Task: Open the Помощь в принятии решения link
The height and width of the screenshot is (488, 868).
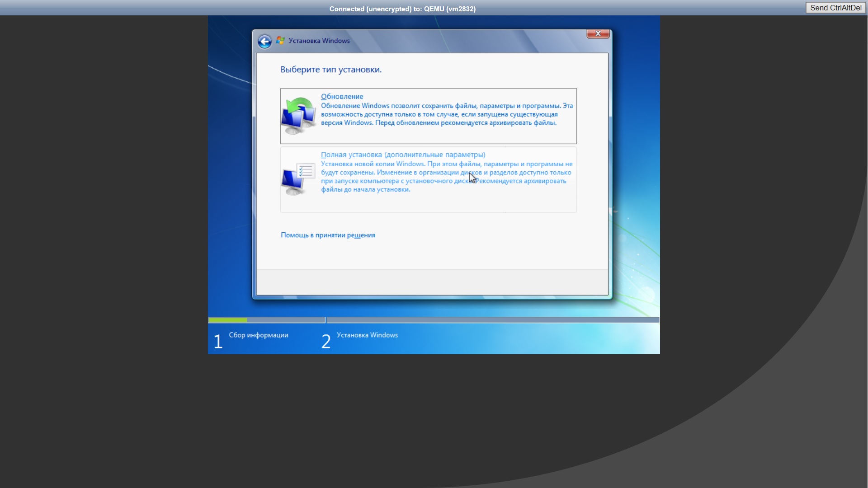Action: pos(328,235)
